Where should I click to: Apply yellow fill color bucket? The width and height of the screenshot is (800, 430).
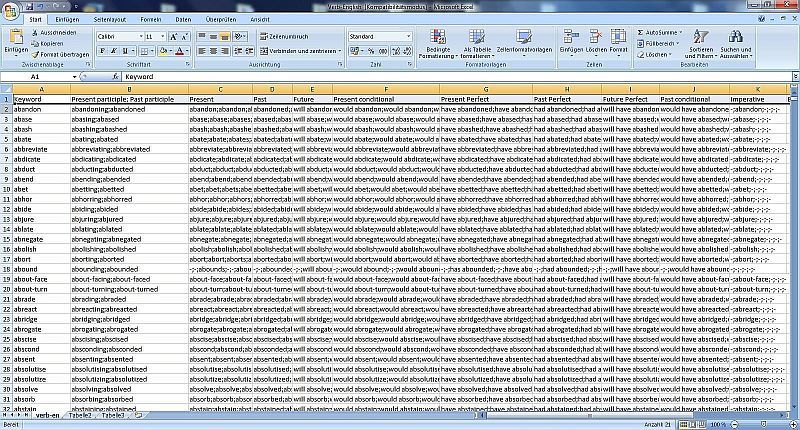pos(163,51)
